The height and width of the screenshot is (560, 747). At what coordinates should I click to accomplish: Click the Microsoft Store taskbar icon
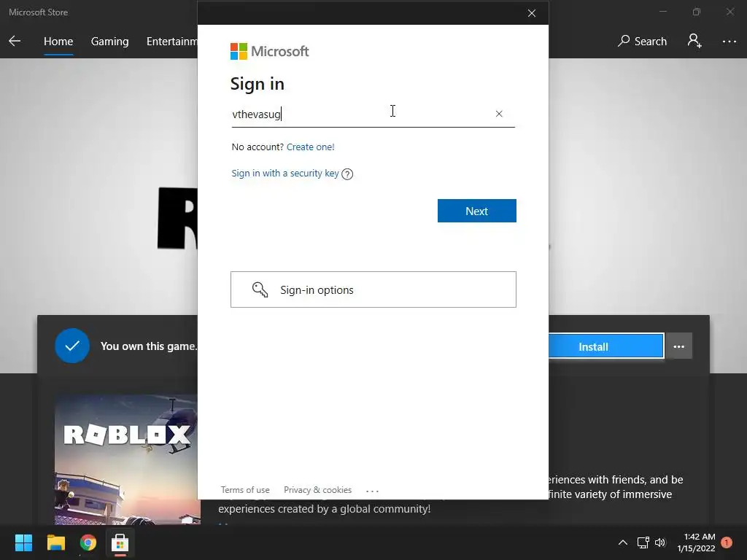pos(120,542)
